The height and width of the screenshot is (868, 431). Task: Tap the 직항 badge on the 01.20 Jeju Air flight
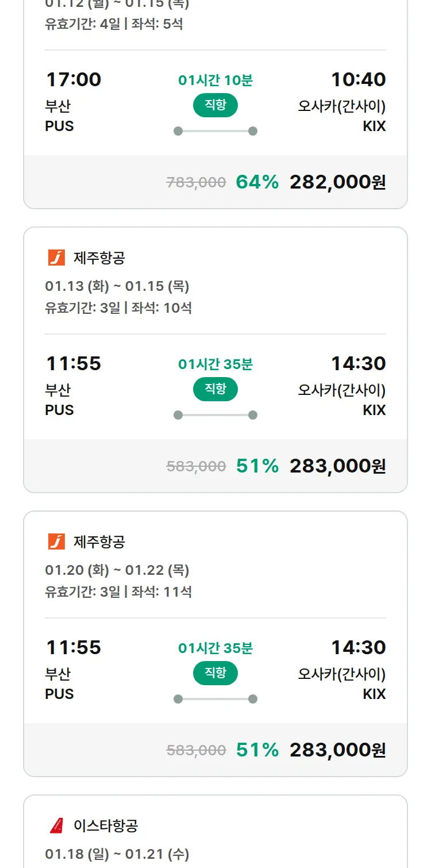tap(215, 673)
